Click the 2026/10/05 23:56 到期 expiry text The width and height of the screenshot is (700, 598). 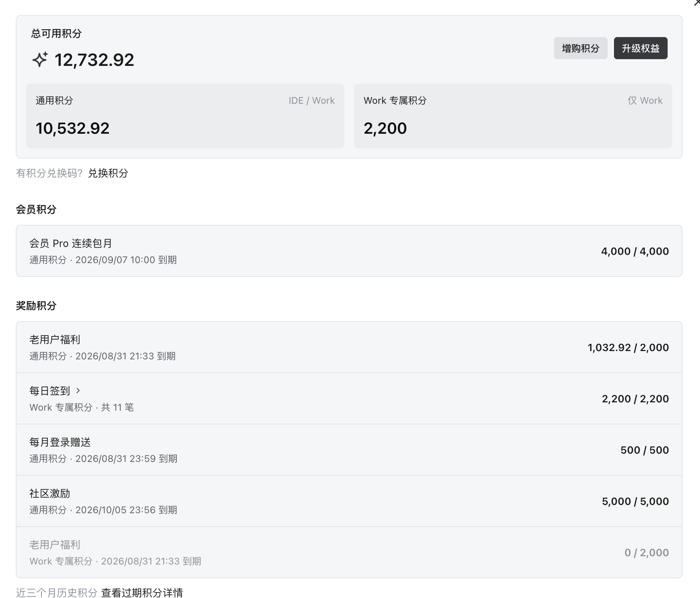pos(126,510)
